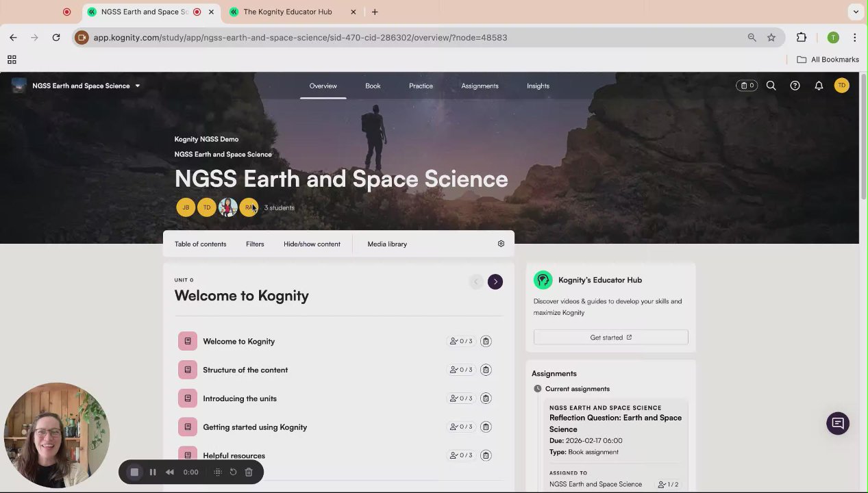Open the search icon in Kognity header
The width and height of the screenshot is (868, 493).
771,86
